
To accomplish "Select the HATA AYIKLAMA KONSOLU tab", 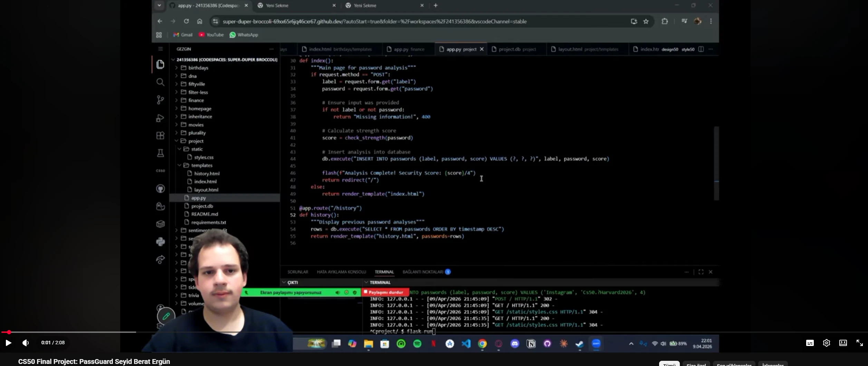I will point(341,272).
